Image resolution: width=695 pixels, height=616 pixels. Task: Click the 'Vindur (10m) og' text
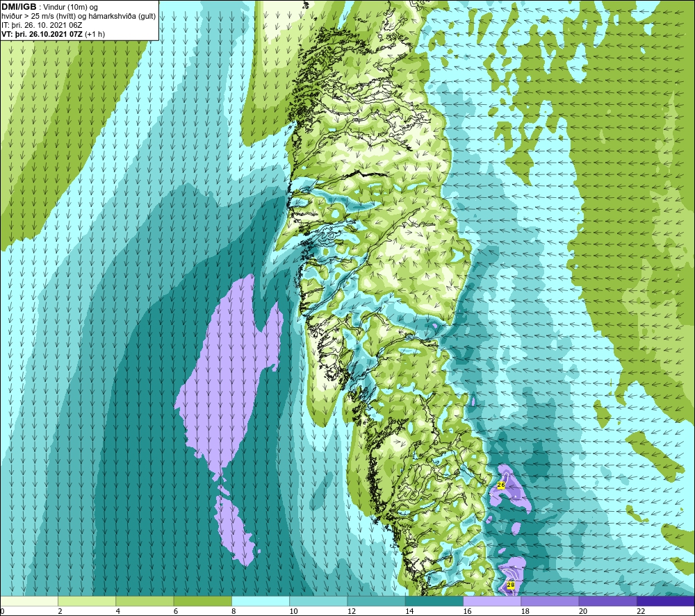70,8
